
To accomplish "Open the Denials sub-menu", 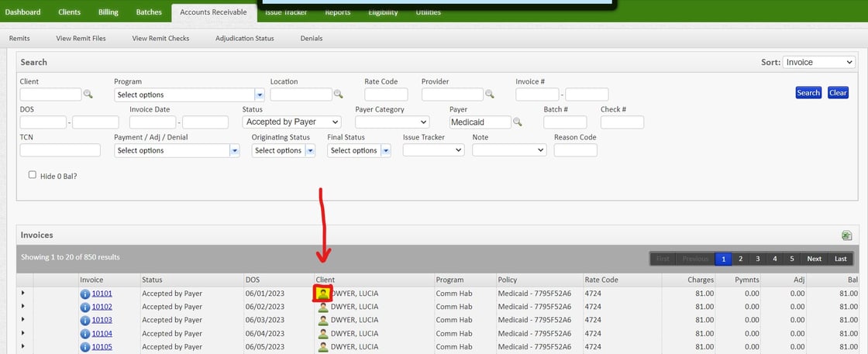I will tap(311, 38).
